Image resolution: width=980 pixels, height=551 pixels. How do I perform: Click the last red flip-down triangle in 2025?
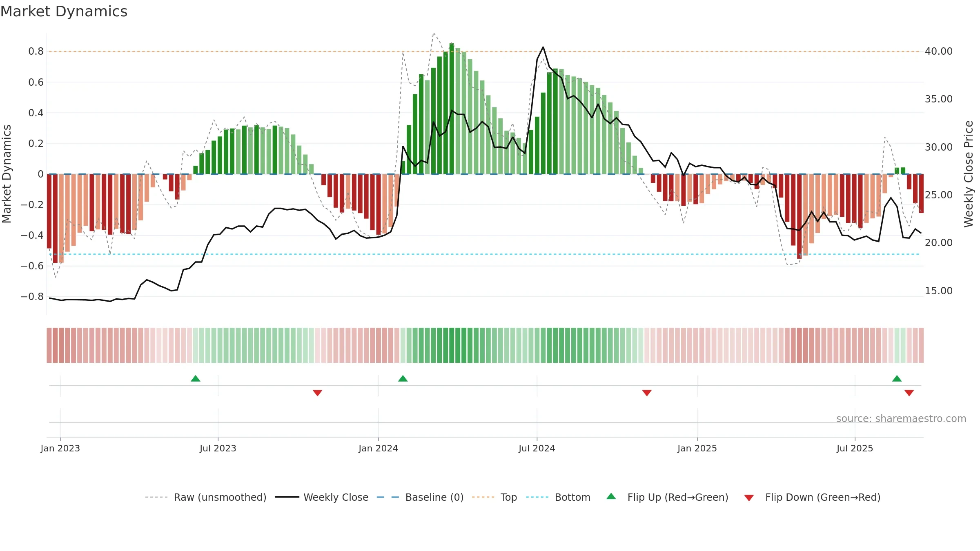(909, 393)
